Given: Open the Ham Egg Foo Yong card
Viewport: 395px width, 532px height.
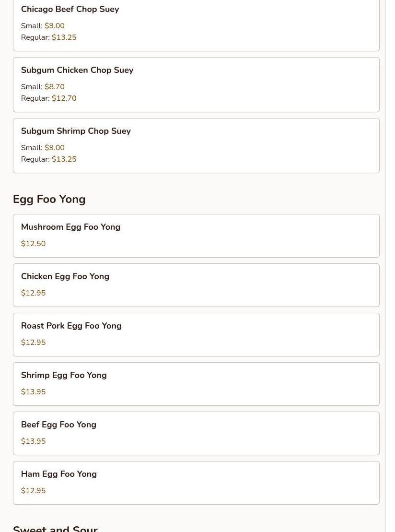Looking at the screenshot, I should coord(196,483).
